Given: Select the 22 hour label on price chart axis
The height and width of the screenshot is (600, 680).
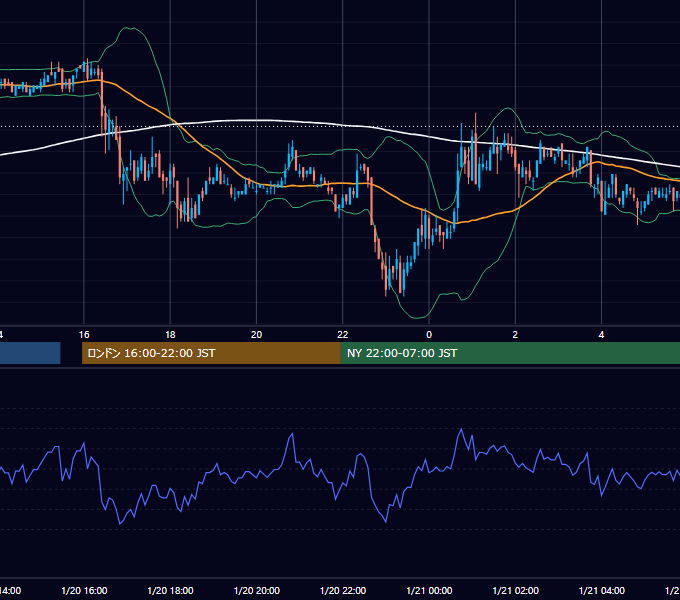Looking at the screenshot, I should click(343, 335).
